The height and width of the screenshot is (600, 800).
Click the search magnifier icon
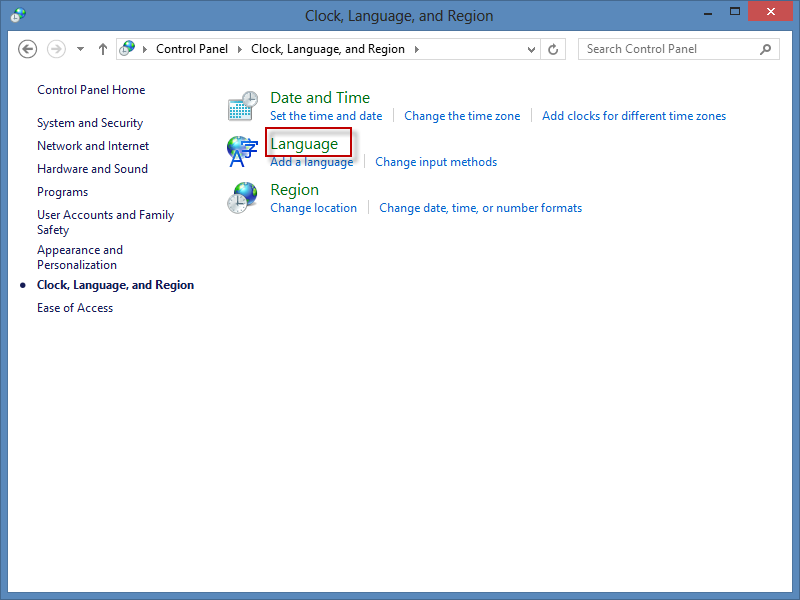point(766,49)
